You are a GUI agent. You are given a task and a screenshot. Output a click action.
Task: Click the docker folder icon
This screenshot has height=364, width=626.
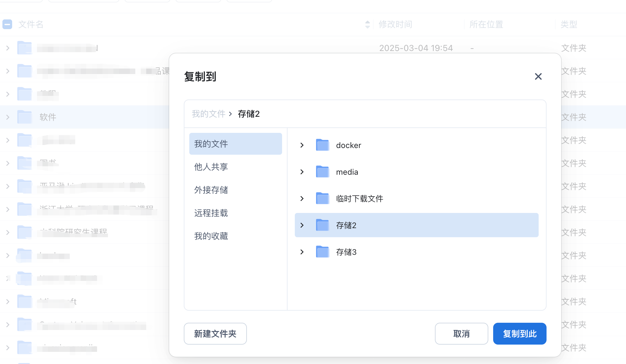click(x=322, y=145)
